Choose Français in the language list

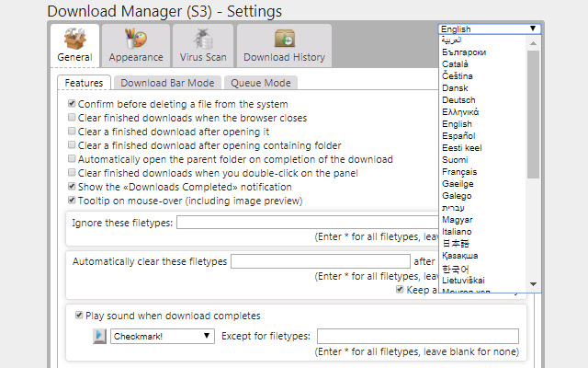point(458,172)
